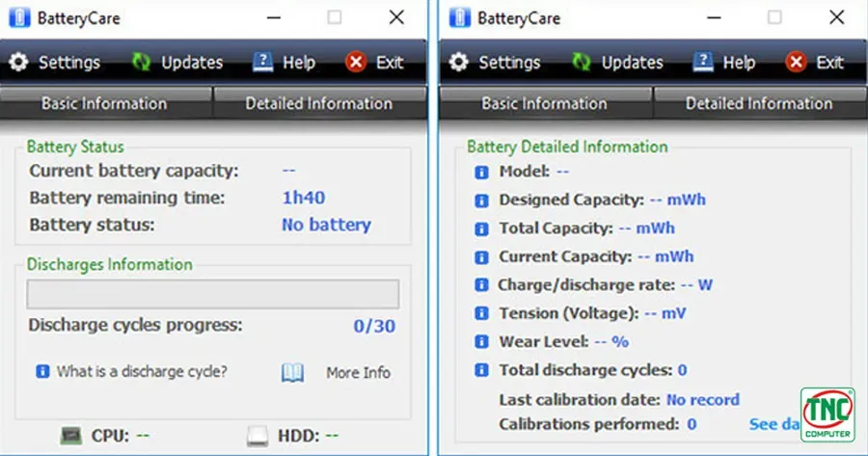Click the info icon beside Total discharge cycles

(481, 370)
